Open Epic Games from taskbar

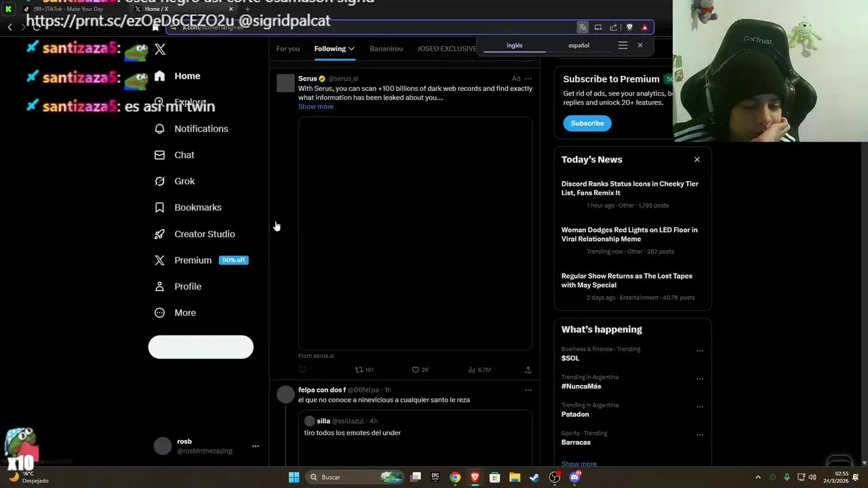pyautogui.click(x=435, y=477)
